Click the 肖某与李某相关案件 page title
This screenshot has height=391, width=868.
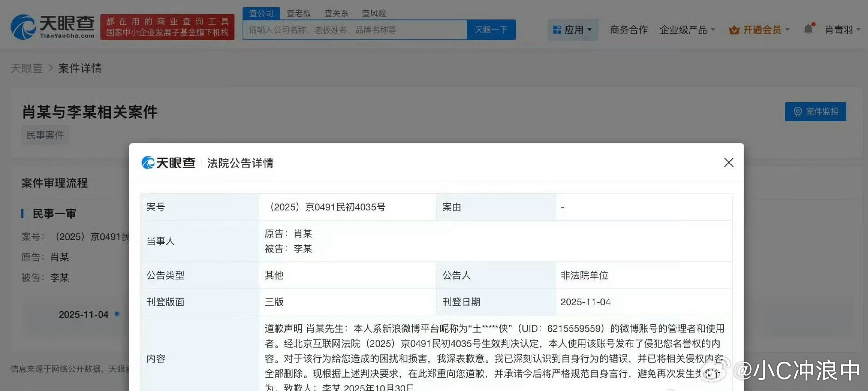90,112
